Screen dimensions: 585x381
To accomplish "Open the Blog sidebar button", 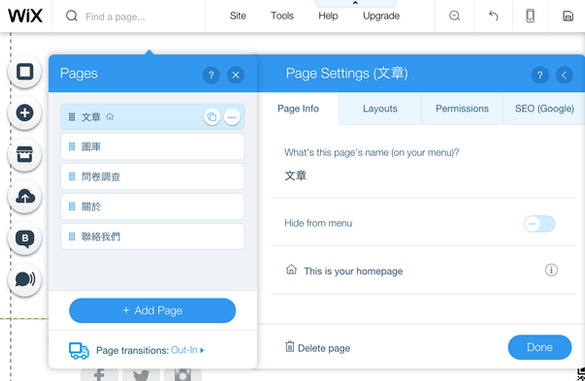I will click(25, 238).
